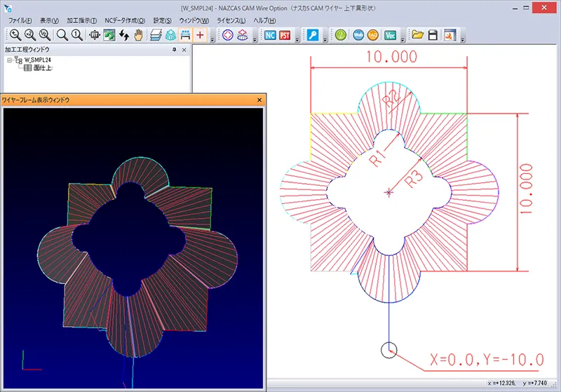Image resolution: width=561 pixels, height=392 pixels.
Task: Close the ワイヤーフレーム表示ウィンドウ panel
Action: [x=259, y=100]
